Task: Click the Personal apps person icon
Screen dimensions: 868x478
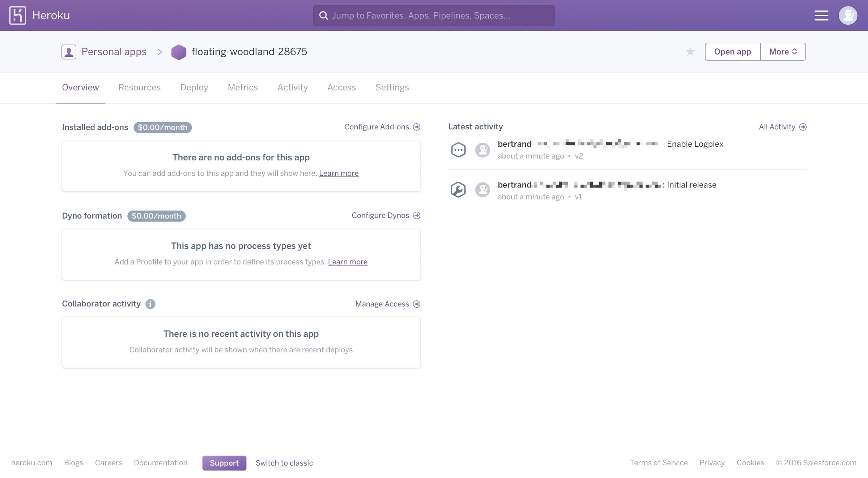Action: (x=69, y=52)
